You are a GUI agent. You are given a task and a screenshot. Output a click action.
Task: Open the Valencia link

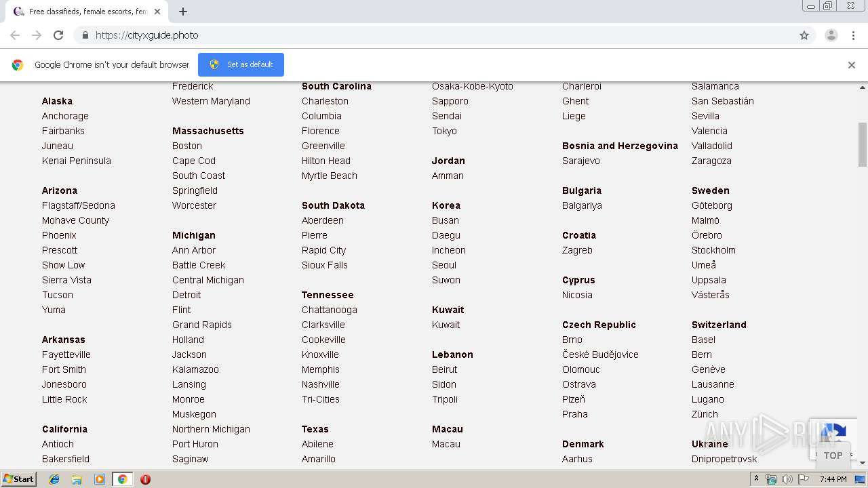(x=709, y=131)
